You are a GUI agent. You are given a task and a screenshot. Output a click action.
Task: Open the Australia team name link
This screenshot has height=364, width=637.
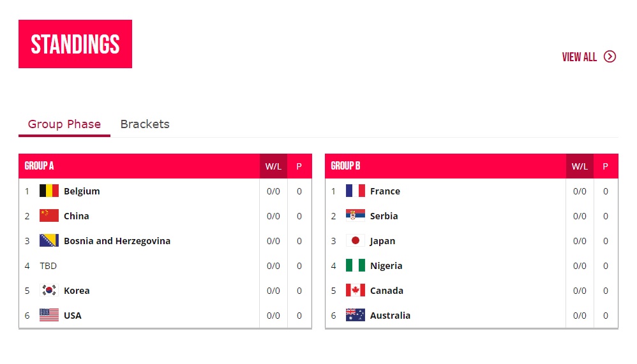(x=390, y=316)
